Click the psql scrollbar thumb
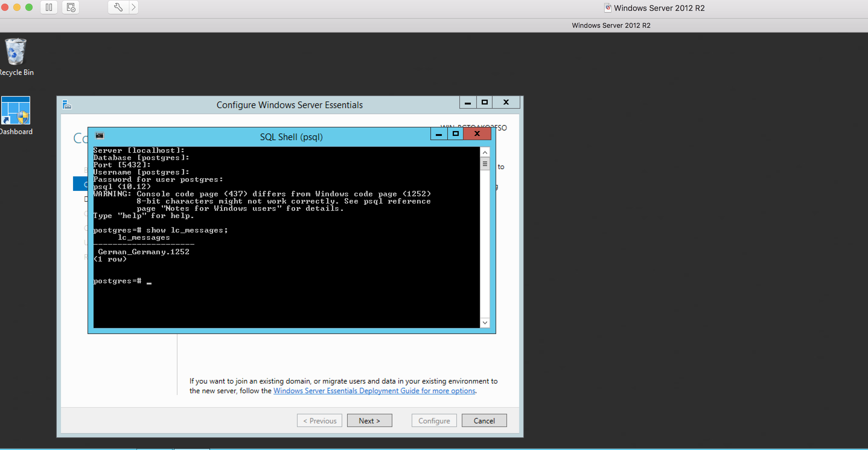The image size is (868, 450). [484, 164]
